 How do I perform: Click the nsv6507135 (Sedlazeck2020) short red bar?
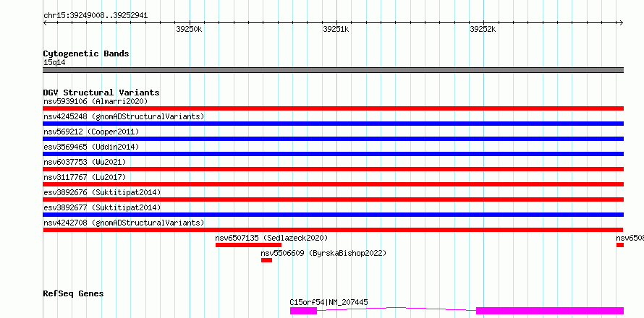pos(248,245)
